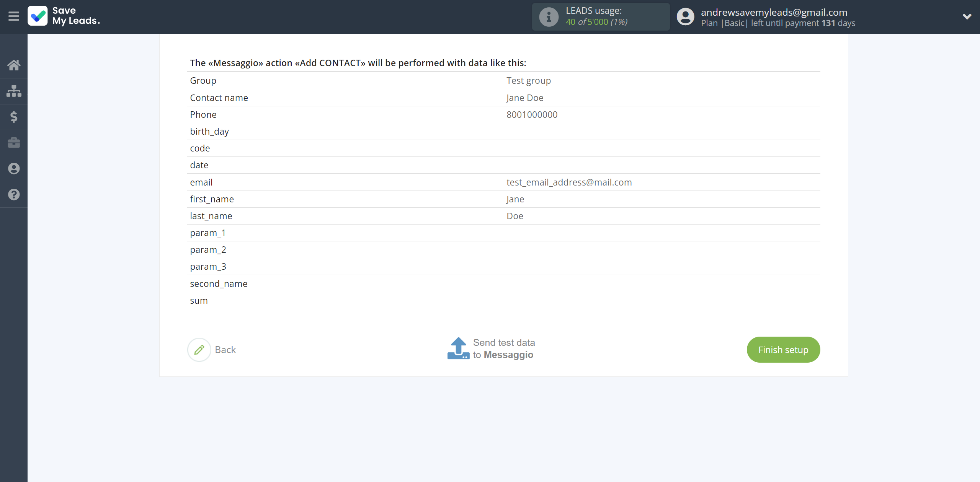The height and width of the screenshot is (482, 980).
Task: Open the hamburger menu
Action: [14, 16]
